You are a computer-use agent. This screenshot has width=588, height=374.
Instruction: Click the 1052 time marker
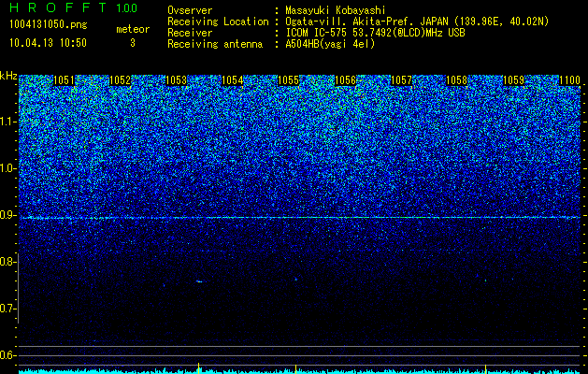120,80
